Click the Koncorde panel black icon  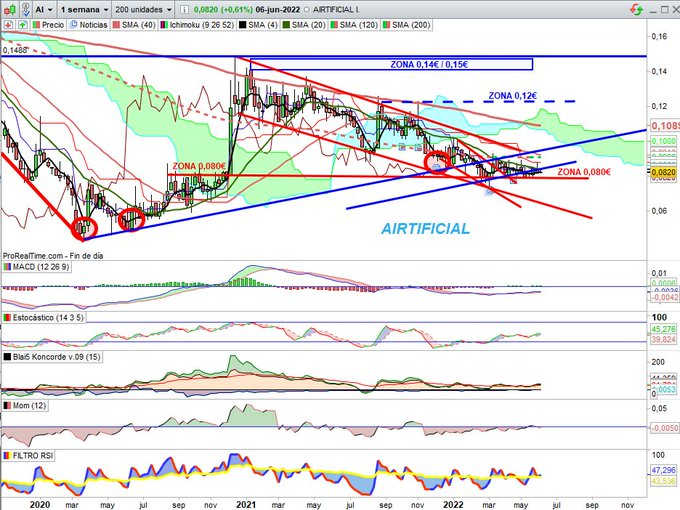[x=7, y=357]
